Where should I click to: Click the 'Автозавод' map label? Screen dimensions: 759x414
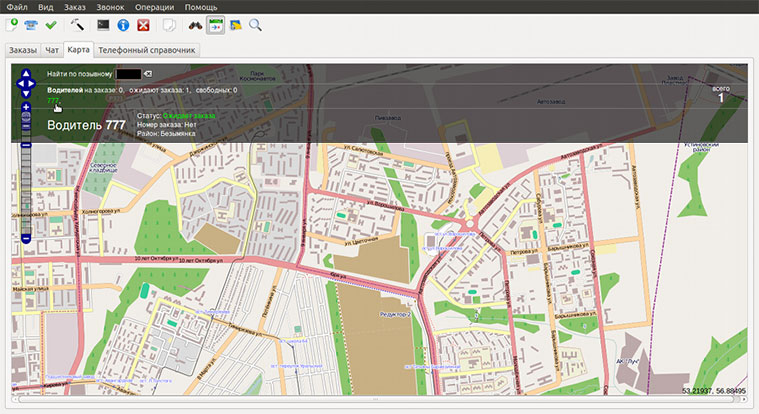[x=551, y=102]
